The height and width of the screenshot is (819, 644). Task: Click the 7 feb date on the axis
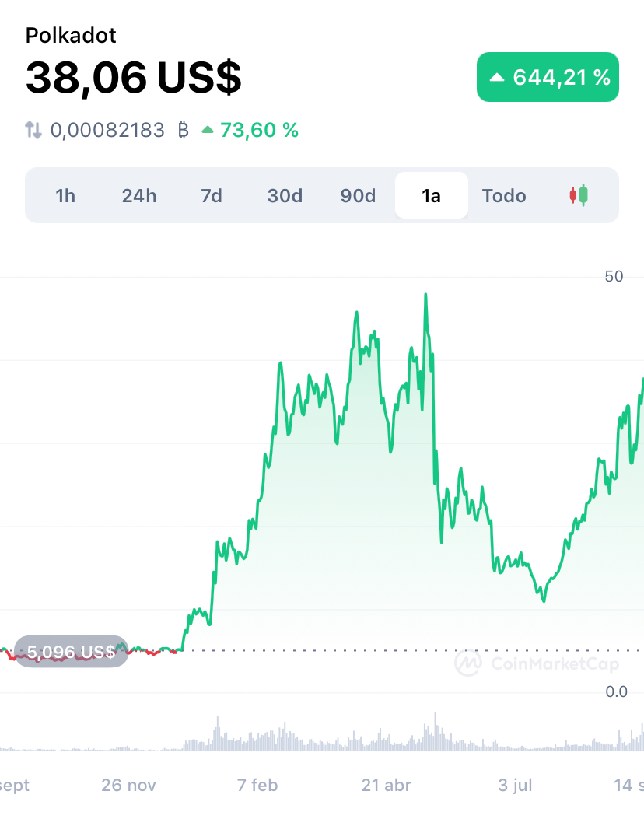[257, 785]
